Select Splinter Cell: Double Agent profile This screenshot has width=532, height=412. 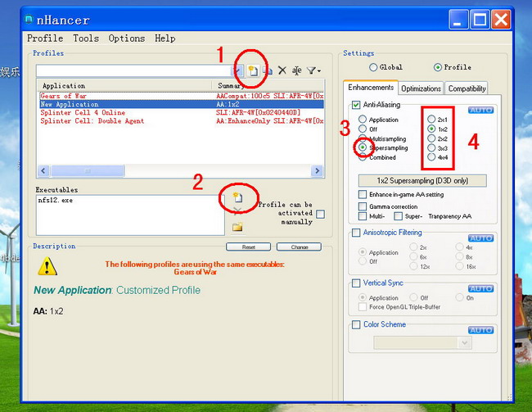tap(88, 121)
